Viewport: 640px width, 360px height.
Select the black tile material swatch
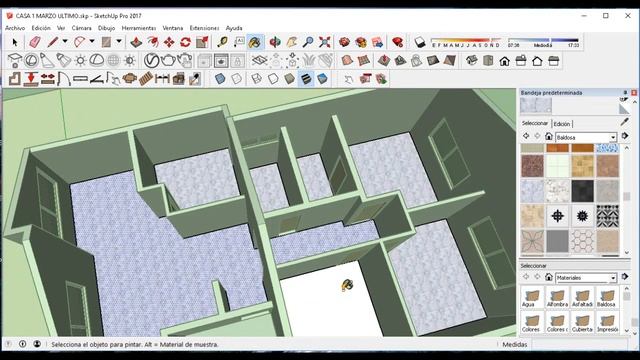pyautogui.click(x=582, y=191)
